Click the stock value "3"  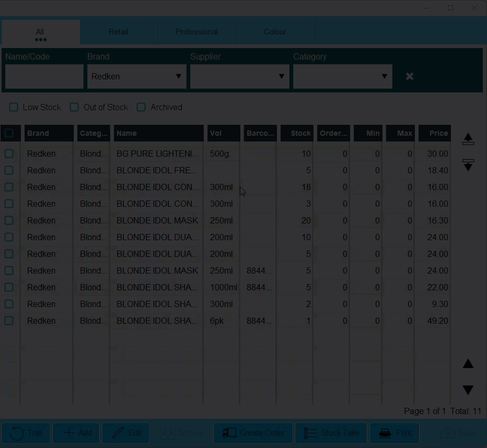308,204
